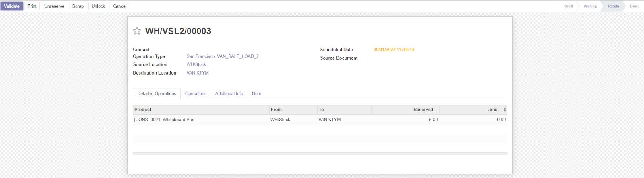Open the Additional Info tab
644x178 pixels.
click(x=229, y=93)
